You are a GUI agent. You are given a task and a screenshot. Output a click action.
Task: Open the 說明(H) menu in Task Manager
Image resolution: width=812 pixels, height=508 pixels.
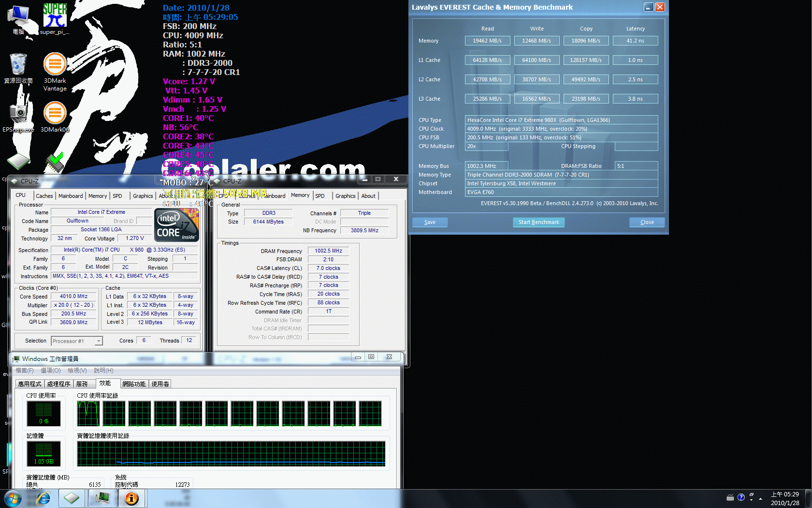point(103,371)
